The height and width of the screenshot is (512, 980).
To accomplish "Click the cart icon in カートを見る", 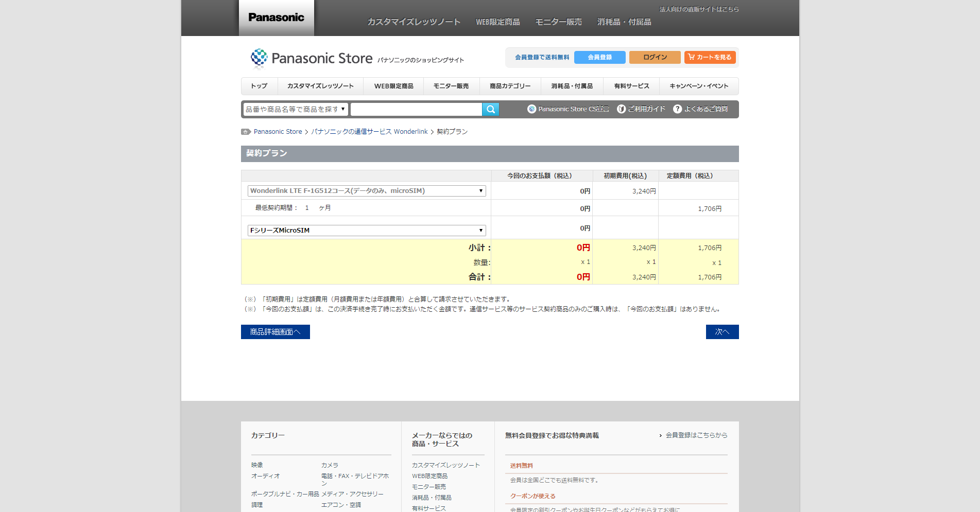I will coord(692,57).
